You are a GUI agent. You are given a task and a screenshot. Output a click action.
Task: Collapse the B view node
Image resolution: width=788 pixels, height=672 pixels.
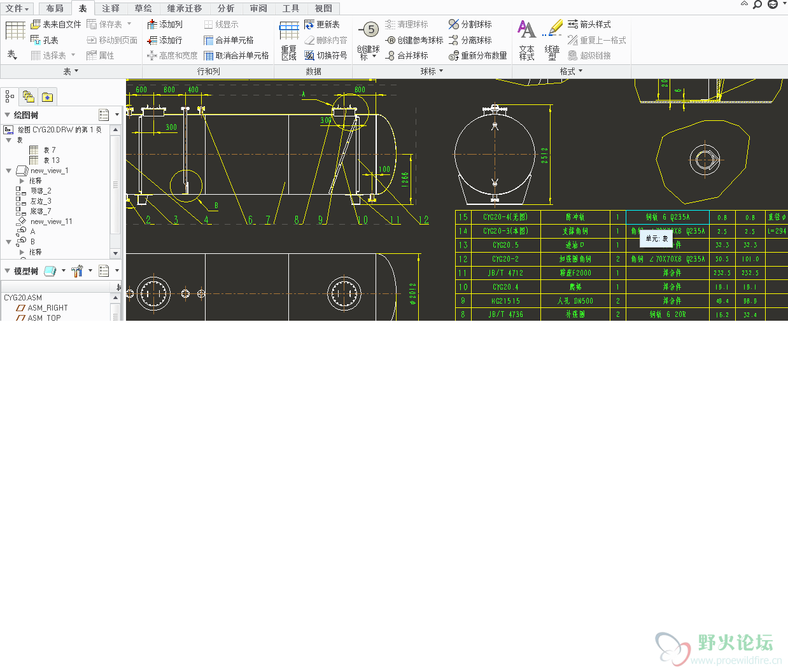coord(9,242)
